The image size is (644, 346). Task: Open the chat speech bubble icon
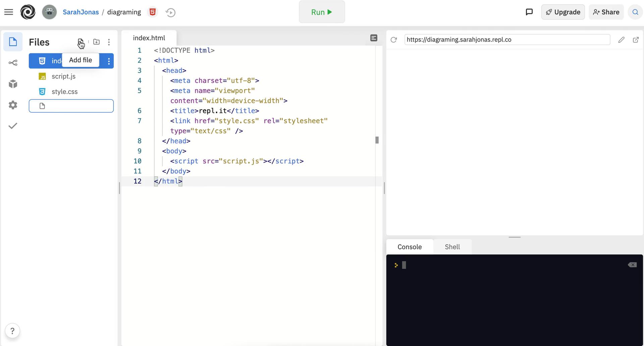pyautogui.click(x=529, y=12)
